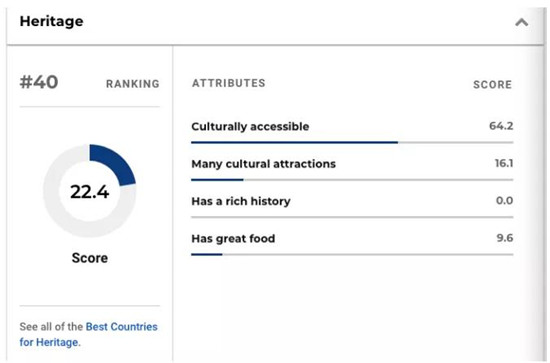This screenshot has height=363, width=550.
Task: Click the Culturally accessible progress bar
Action: tap(352, 142)
